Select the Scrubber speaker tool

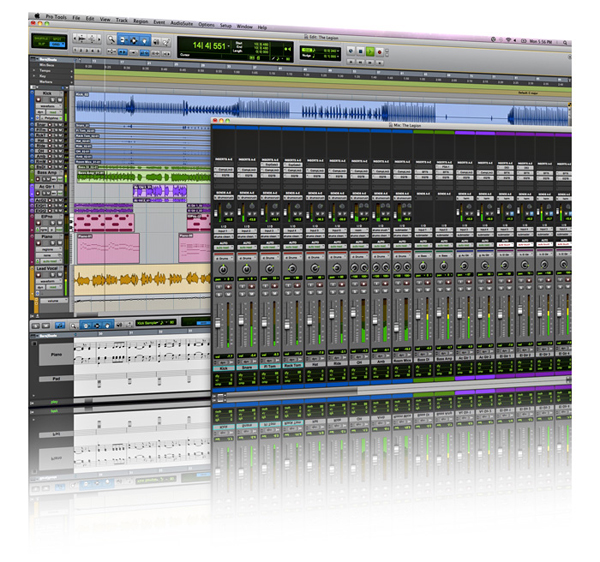coord(156,41)
